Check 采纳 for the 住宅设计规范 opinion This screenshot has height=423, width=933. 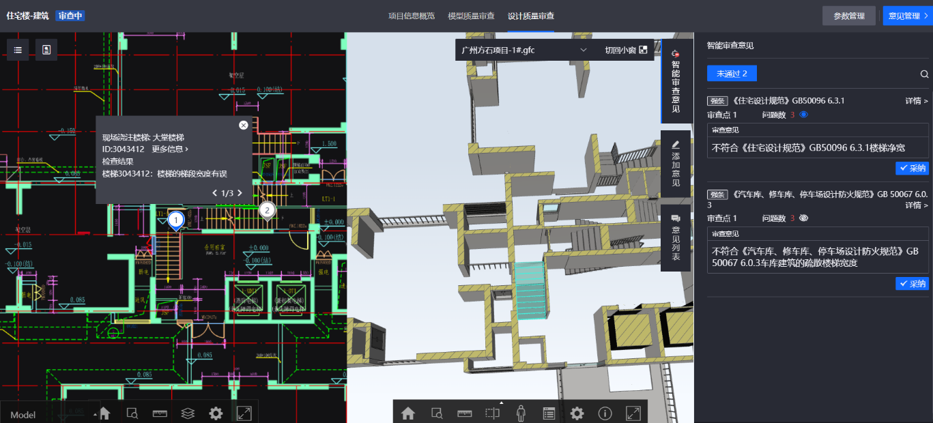[912, 168]
